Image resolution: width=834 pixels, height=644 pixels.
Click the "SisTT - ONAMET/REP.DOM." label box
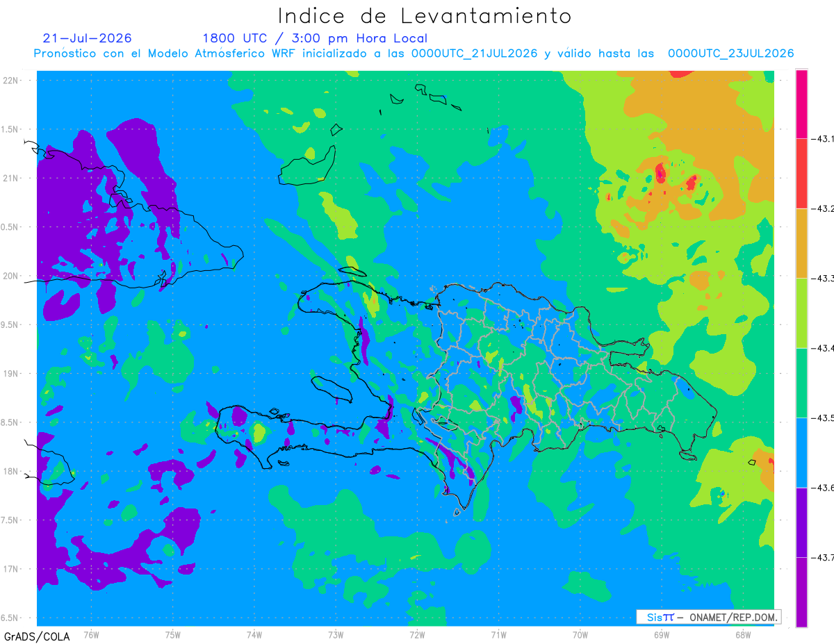click(x=708, y=617)
